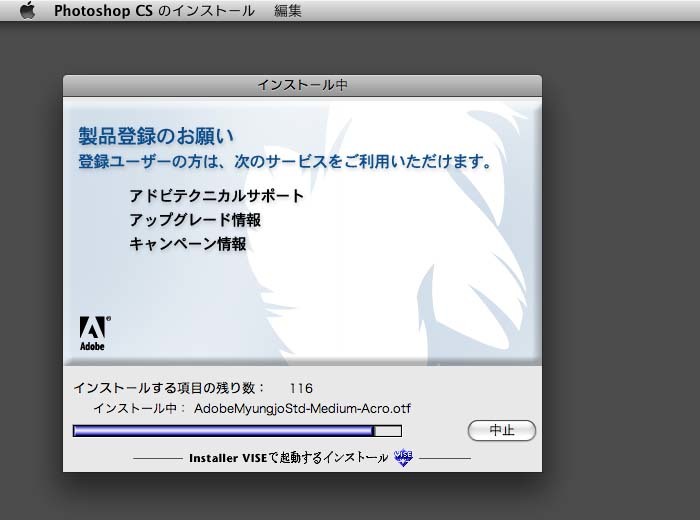Click the 製品登録のお願い heading
The width and height of the screenshot is (700, 520).
click(156, 136)
